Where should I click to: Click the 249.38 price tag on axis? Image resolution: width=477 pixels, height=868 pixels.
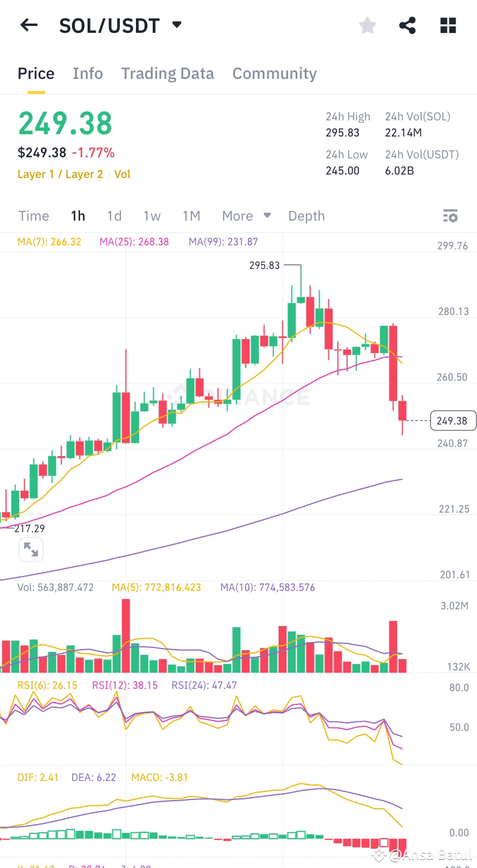click(x=453, y=420)
